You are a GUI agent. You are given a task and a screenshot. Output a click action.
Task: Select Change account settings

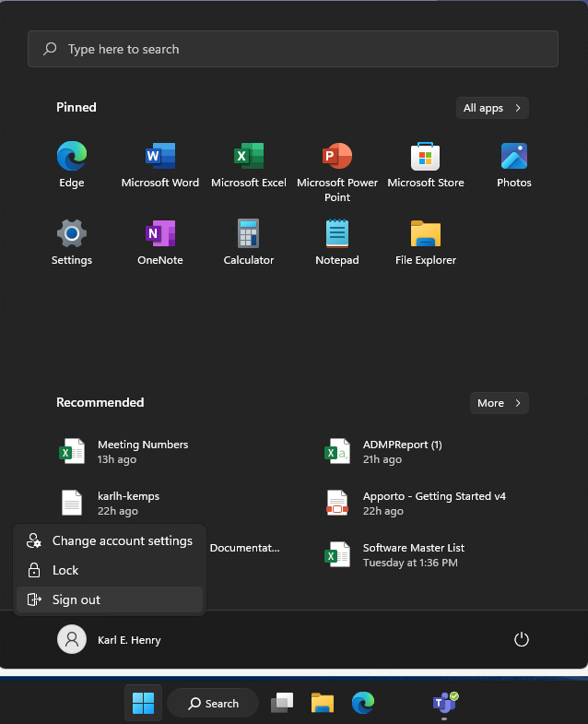[x=110, y=540]
